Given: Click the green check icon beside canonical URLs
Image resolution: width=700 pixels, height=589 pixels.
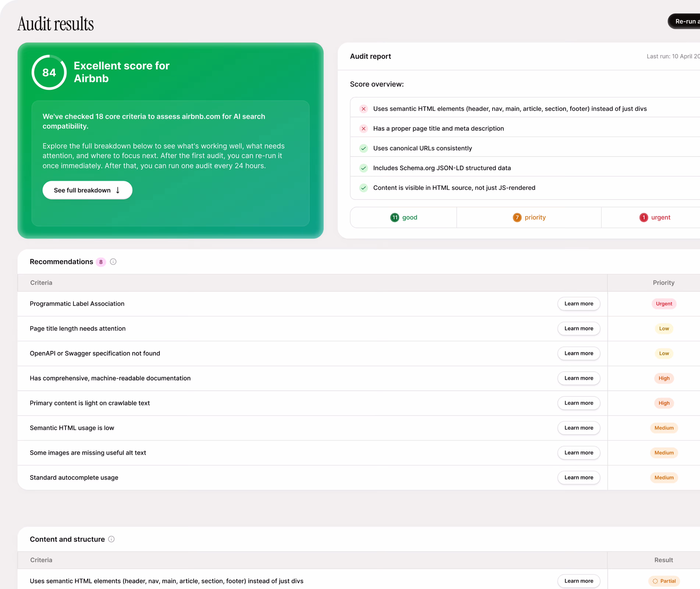Looking at the screenshot, I should pyautogui.click(x=363, y=148).
